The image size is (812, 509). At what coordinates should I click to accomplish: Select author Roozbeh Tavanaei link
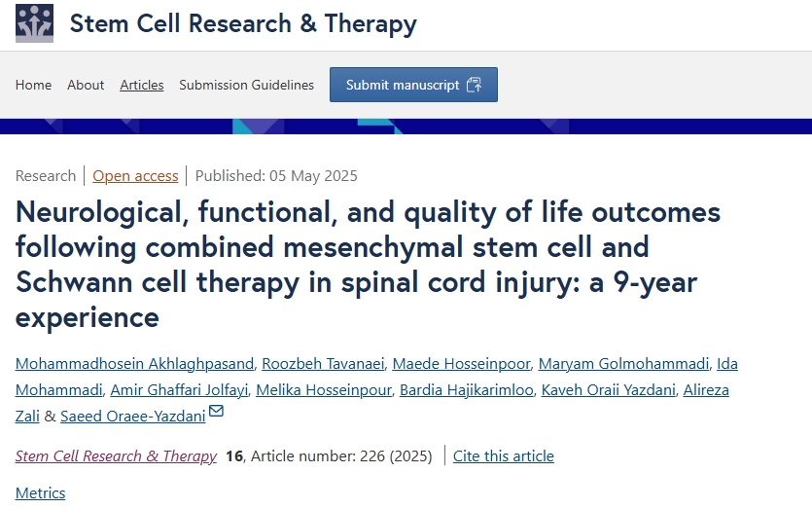(x=322, y=364)
